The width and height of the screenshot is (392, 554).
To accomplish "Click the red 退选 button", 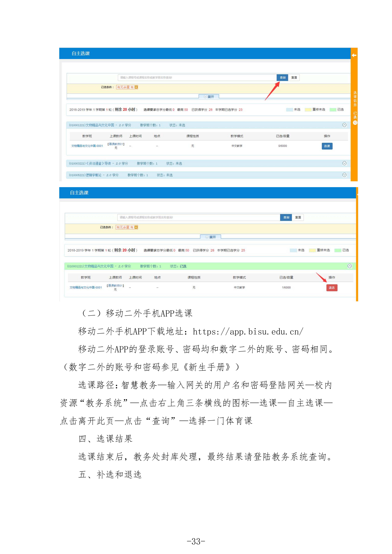I will (332, 288).
